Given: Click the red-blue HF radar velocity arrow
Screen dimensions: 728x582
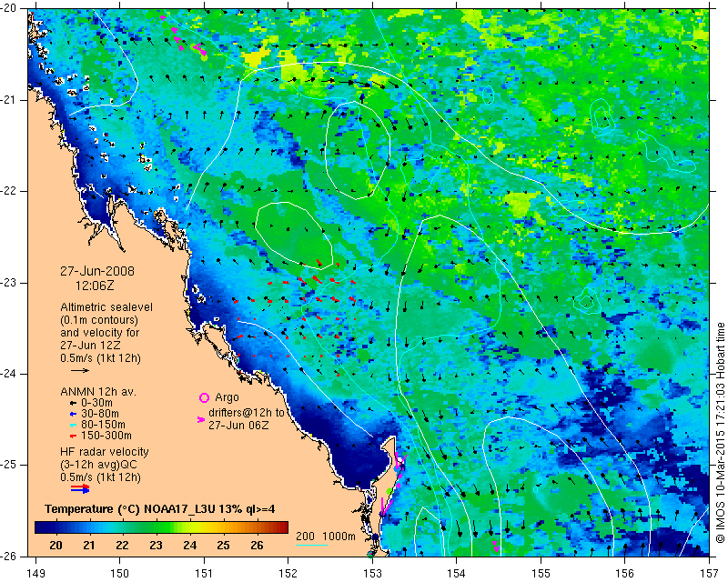Looking at the screenshot, I should [80, 488].
